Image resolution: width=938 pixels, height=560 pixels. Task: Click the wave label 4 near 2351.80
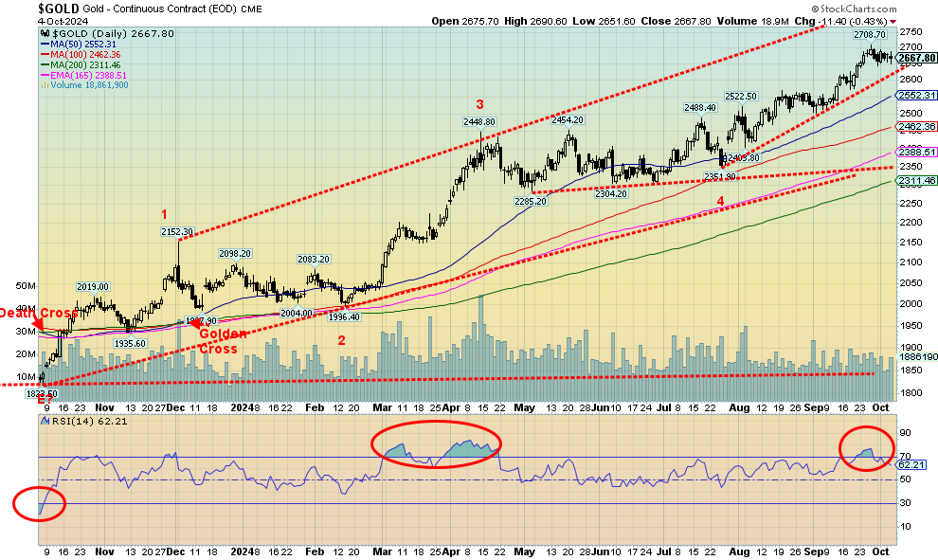click(720, 201)
